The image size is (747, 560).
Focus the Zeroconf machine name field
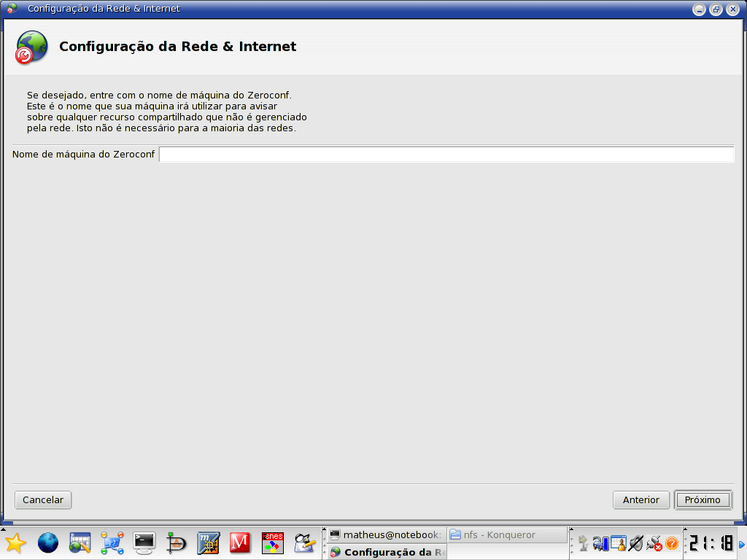pos(446,155)
